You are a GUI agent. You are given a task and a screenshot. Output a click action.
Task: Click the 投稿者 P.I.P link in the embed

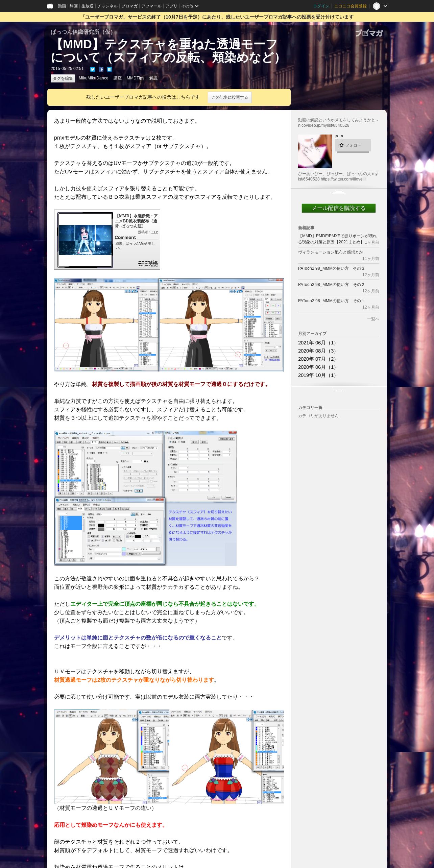[x=154, y=232]
